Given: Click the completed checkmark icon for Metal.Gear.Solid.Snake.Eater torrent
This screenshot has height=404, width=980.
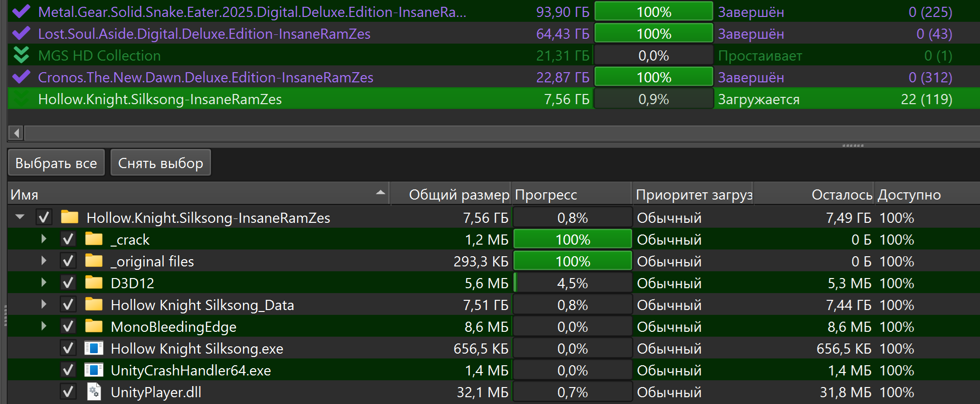Looking at the screenshot, I should pos(21,12).
